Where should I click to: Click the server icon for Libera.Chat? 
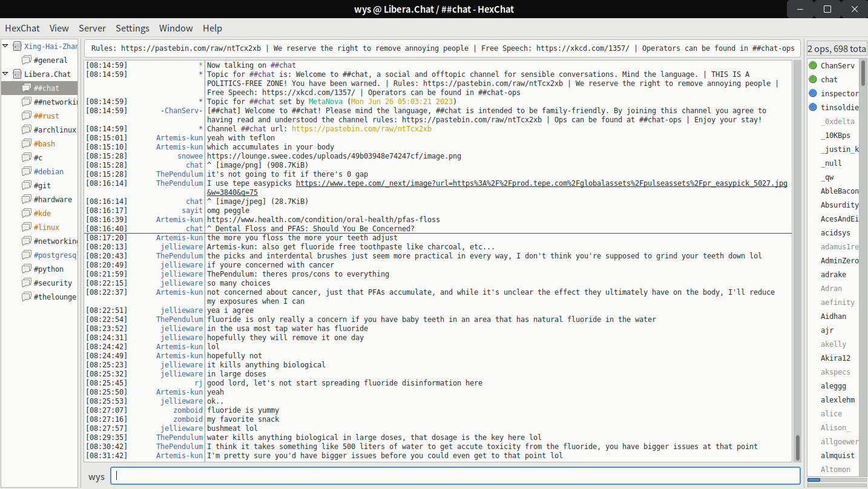(x=17, y=74)
